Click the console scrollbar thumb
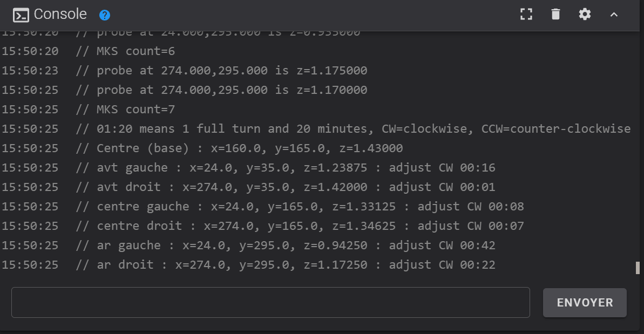The image size is (644, 334). pyautogui.click(x=638, y=268)
